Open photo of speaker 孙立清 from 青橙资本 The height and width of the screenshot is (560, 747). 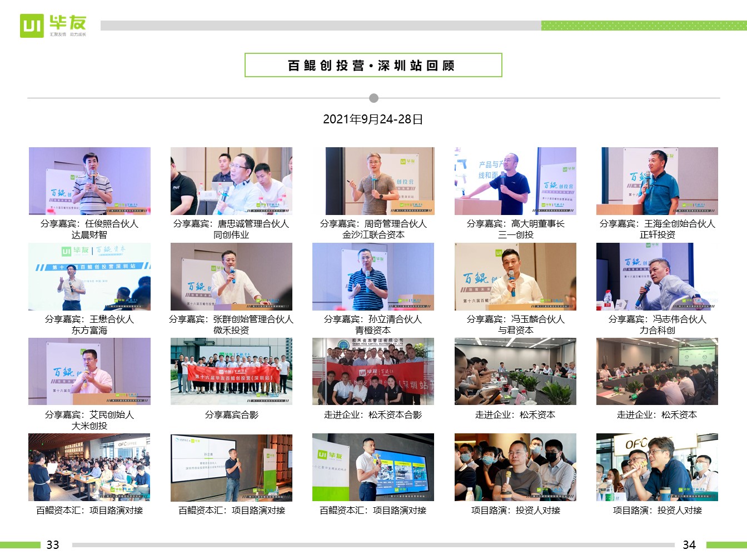373,276
